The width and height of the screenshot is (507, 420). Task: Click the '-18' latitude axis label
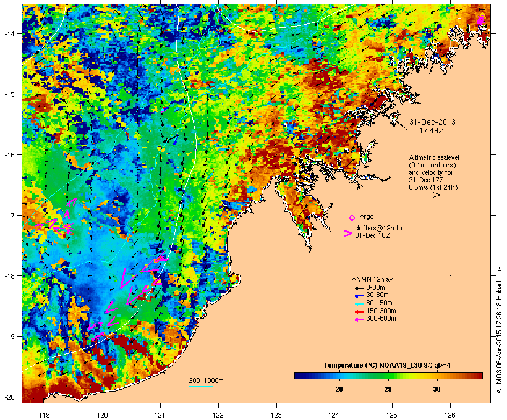(x=9, y=276)
